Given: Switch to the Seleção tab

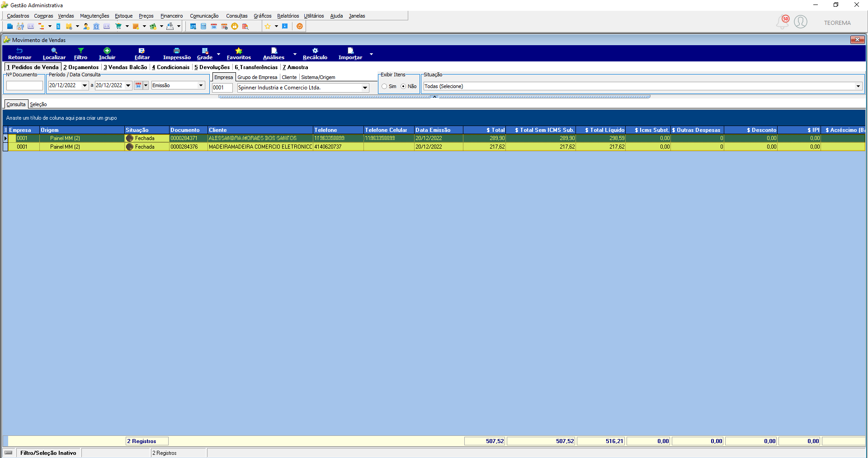Looking at the screenshot, I should coord(38,104).
